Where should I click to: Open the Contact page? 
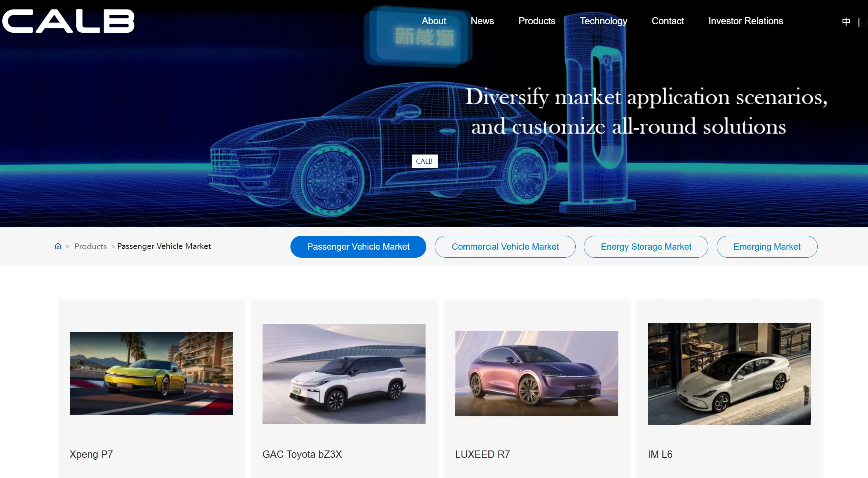(x=668, y=21)
